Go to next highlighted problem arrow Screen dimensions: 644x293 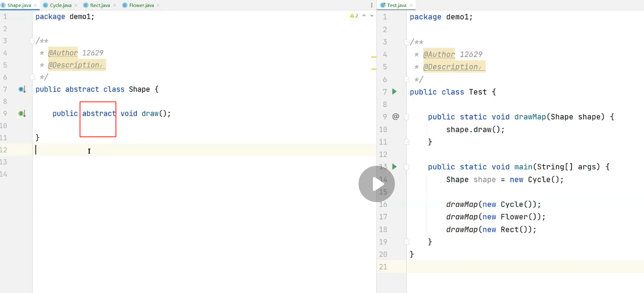[372, 15]
